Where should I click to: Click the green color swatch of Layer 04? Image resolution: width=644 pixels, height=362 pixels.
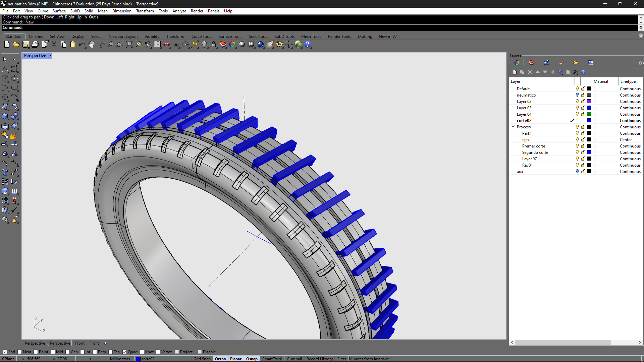click(589, 114)
